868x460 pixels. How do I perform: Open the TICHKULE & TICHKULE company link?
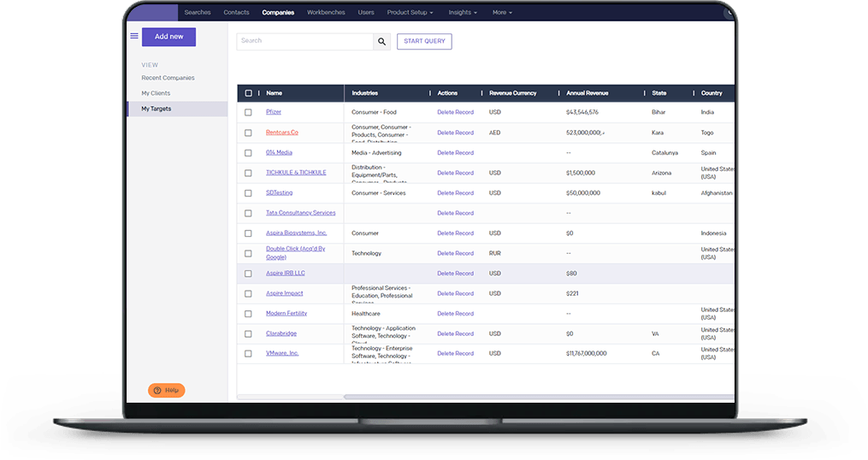pyautogui.click(x=296, y=173)
